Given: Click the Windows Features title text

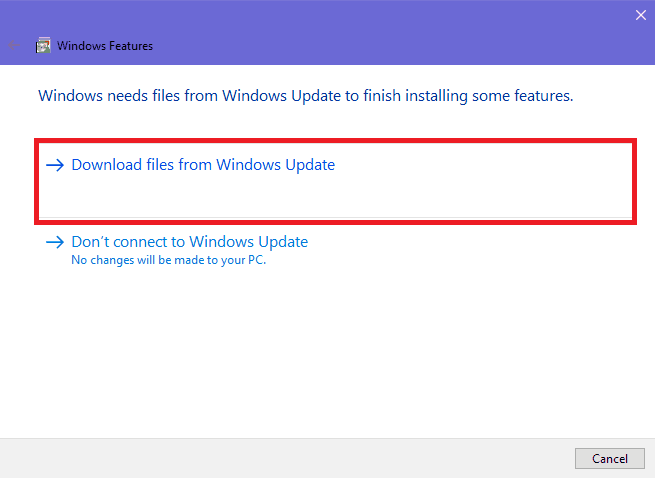Looking at the screenshot, I should point(105,46).
